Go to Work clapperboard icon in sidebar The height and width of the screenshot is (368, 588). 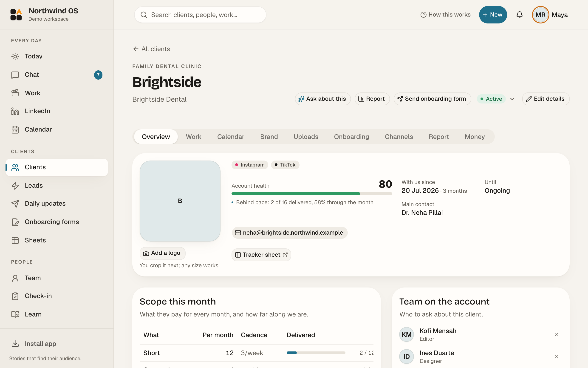coord(15,93)
